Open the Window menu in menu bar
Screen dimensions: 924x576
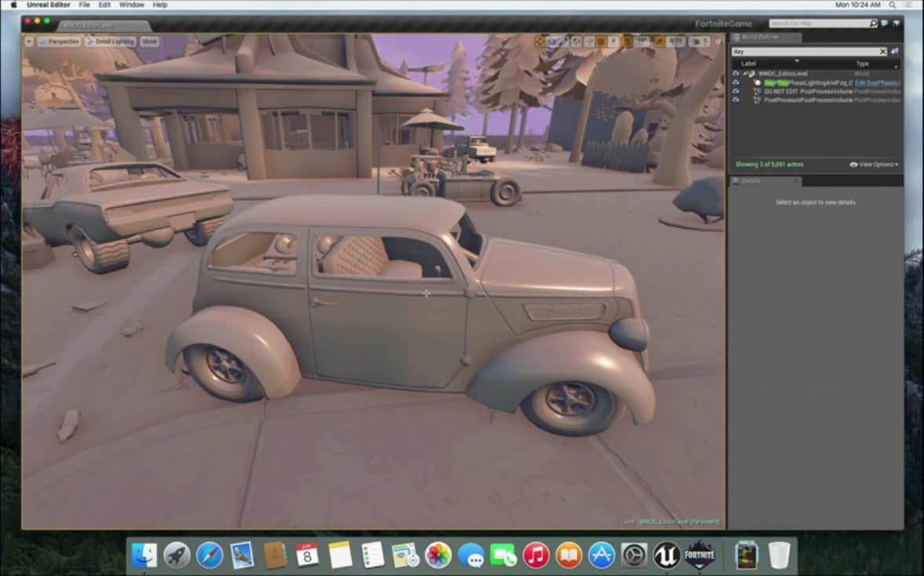point(131,5)
